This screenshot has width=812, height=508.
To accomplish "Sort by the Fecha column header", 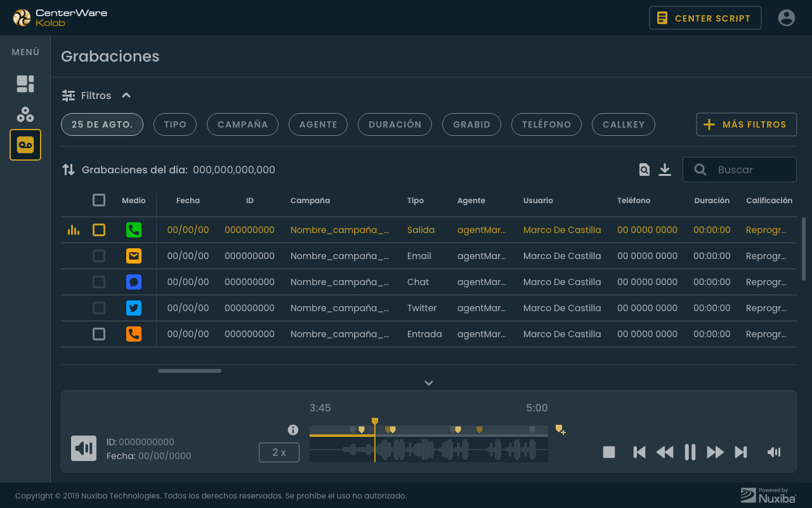I will click(188, 201).
